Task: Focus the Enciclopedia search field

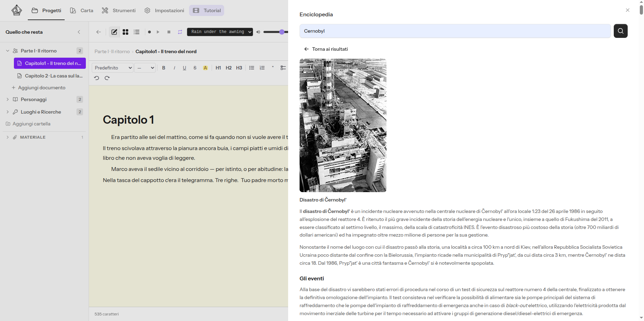Action: pyautogui.click(x=455, y=31)
